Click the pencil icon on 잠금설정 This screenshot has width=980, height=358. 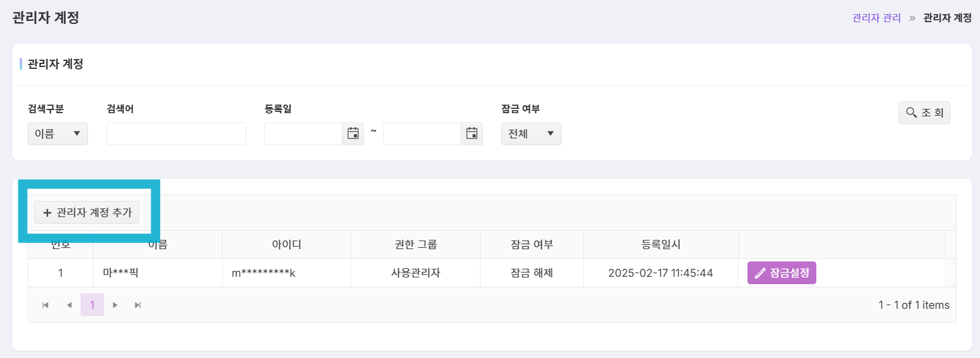click(x=760, y=273)
